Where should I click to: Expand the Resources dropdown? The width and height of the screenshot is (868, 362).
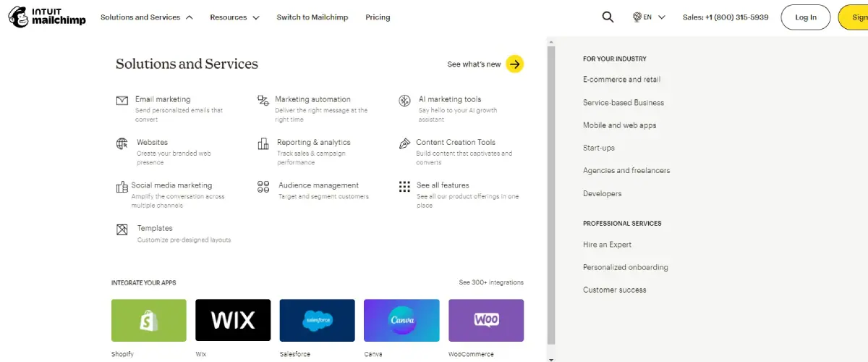coord(234,17)
